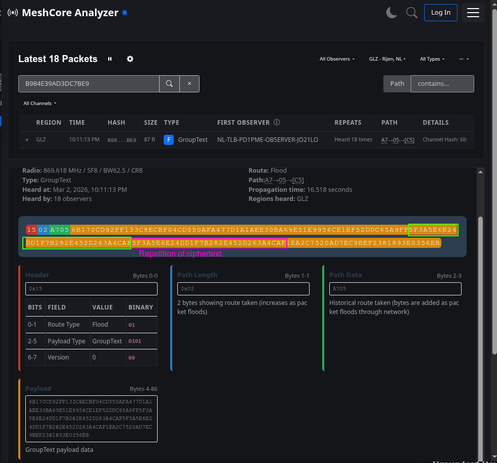Pause the live packet feed
This screenshot has width=497, height=463.
pos(110,59)
